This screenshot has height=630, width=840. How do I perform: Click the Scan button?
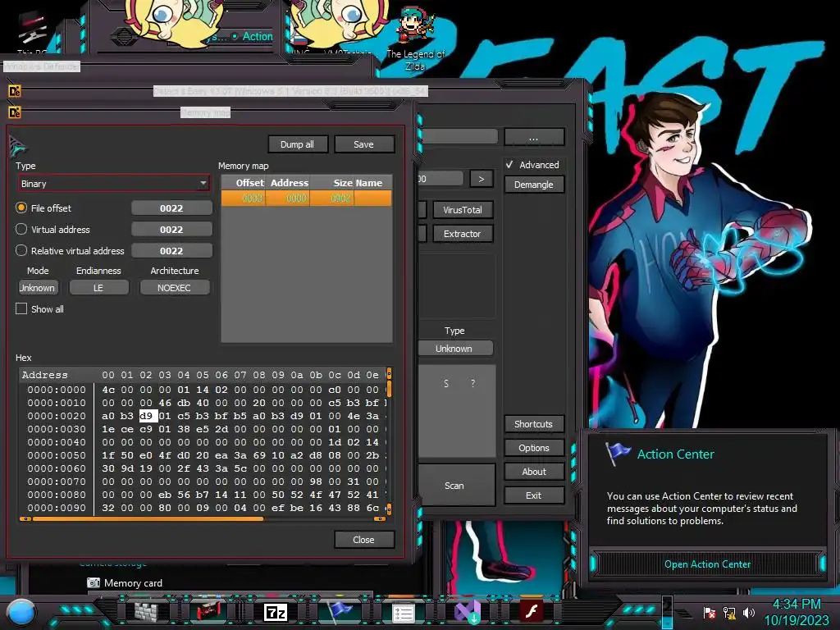[x=454, y=486]
